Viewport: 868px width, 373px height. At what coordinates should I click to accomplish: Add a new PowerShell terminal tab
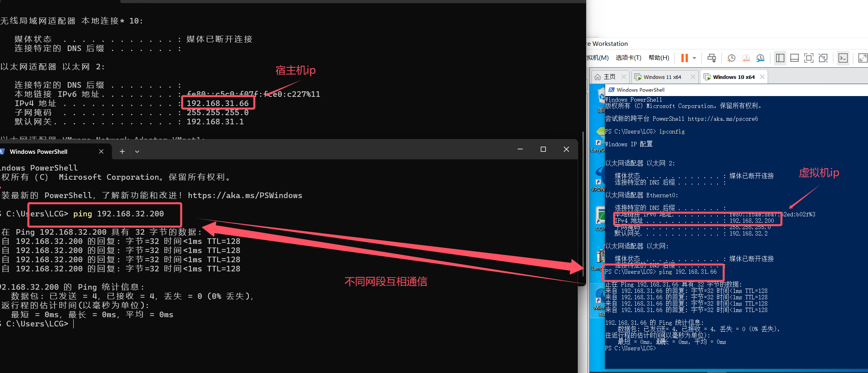point(122,151)
